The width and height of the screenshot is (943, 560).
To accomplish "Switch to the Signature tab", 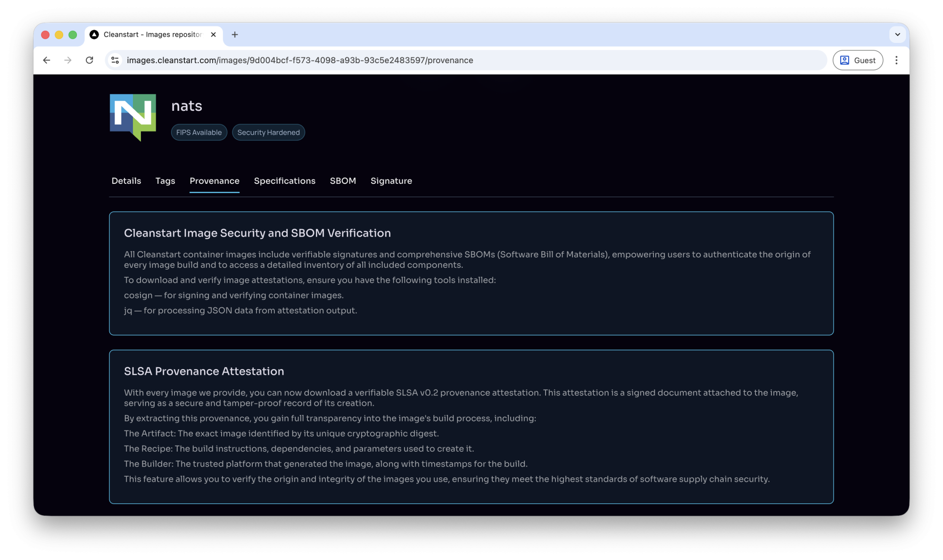I will coord(391,181).
